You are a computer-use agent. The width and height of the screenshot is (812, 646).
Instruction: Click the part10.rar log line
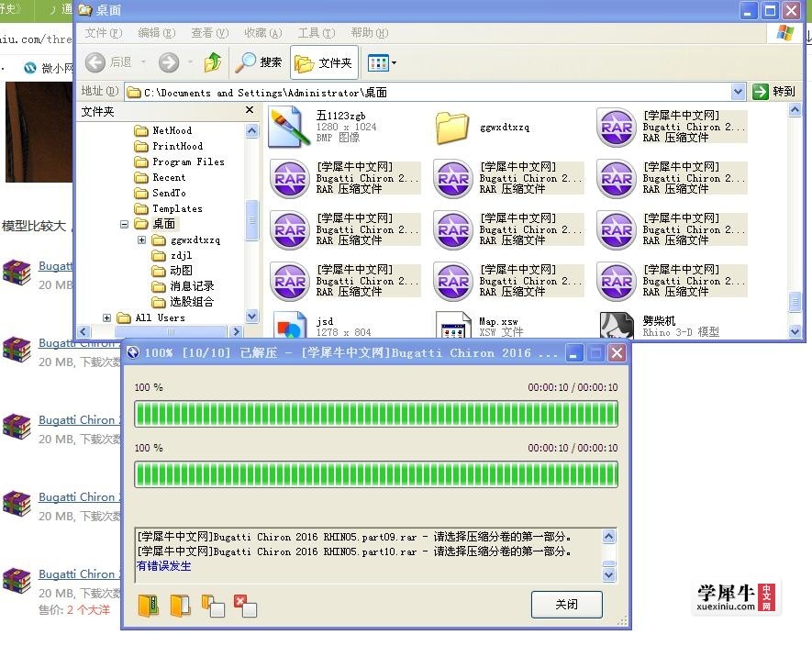(x=354, y=551)
